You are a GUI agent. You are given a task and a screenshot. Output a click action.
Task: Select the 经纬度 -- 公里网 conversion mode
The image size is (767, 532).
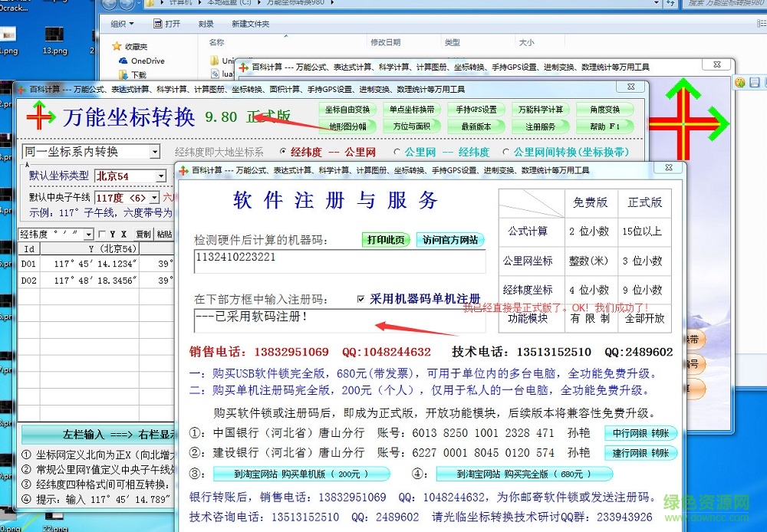[x=282, y=152]
